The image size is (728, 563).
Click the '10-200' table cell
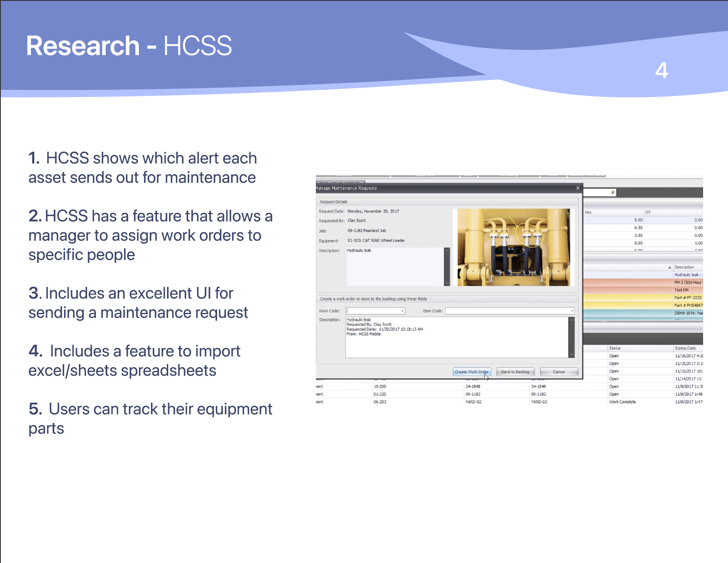pos(380,386)
